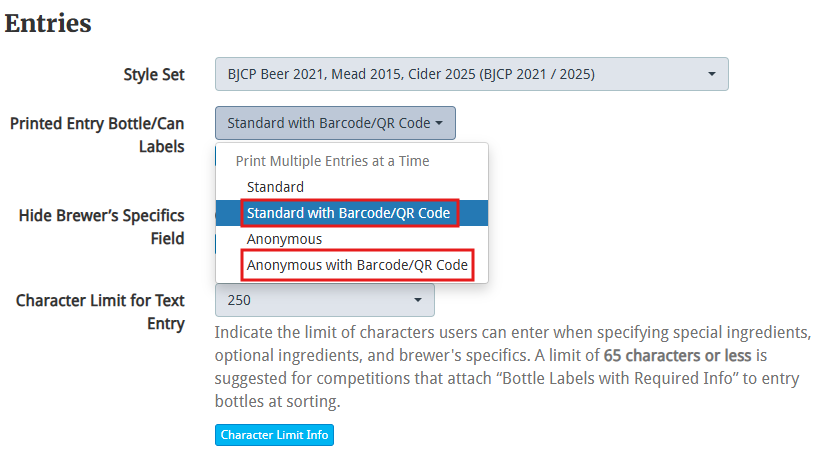The height and width of the screenshot is (466, 826).
Task: Click the Printed Entry Bottle/Can Labels label
Action: tap(97, 135)
